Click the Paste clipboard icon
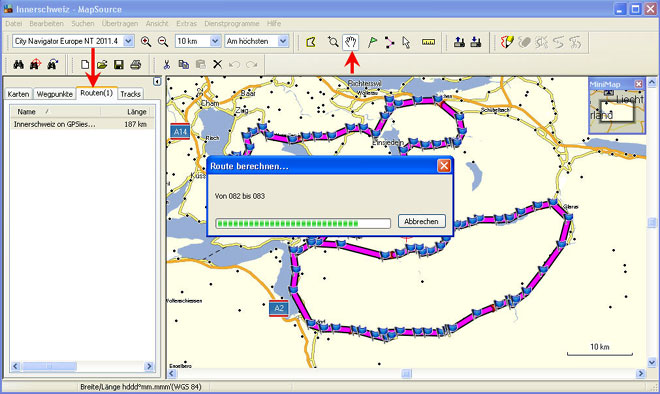 [x=201, y=64]
